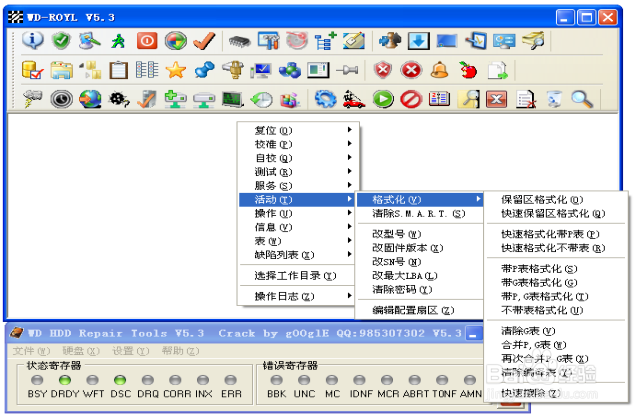Select 改最大LBA (L) menu entry
634x416 pixels.
point(419,276)
